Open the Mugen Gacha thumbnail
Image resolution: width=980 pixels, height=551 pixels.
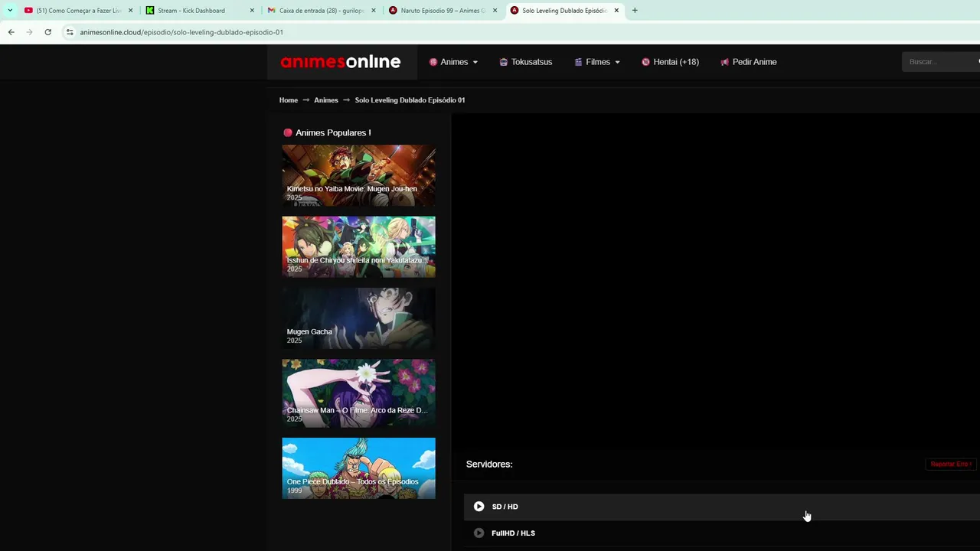point(358,318)
